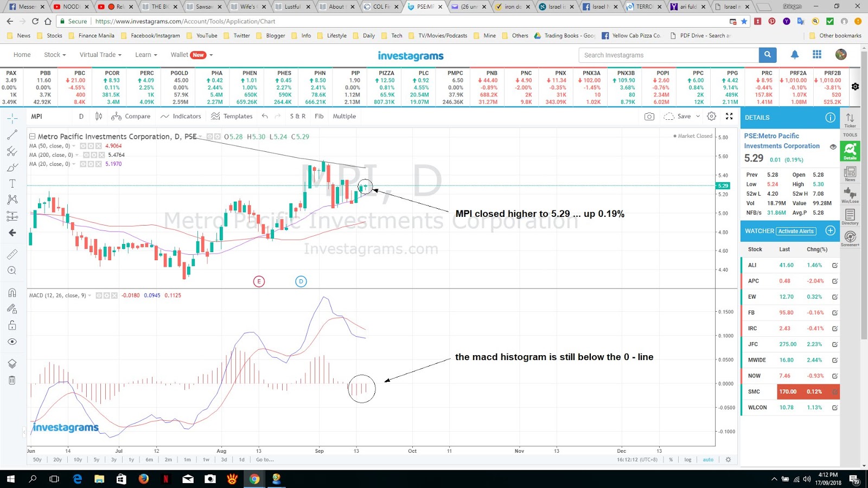Select the prediction and measurement tool
This screenshot has width=868, height=488.
point(12,216)
